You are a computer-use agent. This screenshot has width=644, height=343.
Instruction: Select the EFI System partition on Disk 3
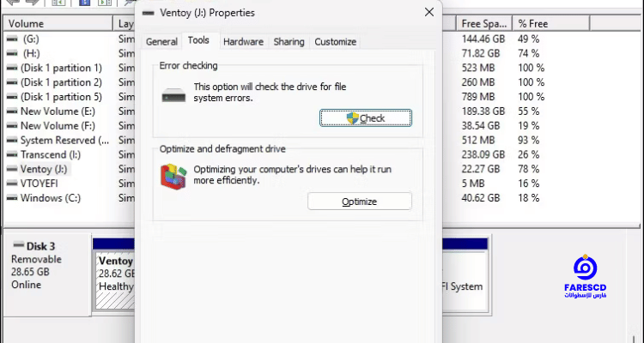click(x=465, y=280)
